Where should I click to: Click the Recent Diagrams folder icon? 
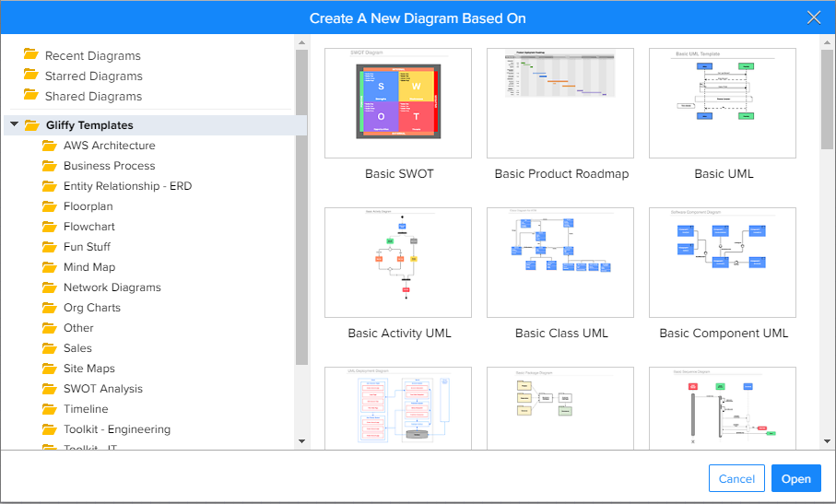(x=31, y=55)
